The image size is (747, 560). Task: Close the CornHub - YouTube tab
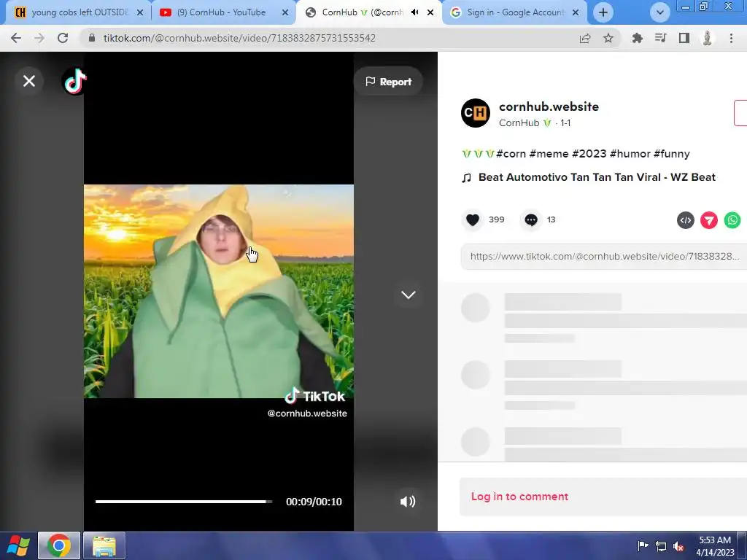[x=285, y=12]
